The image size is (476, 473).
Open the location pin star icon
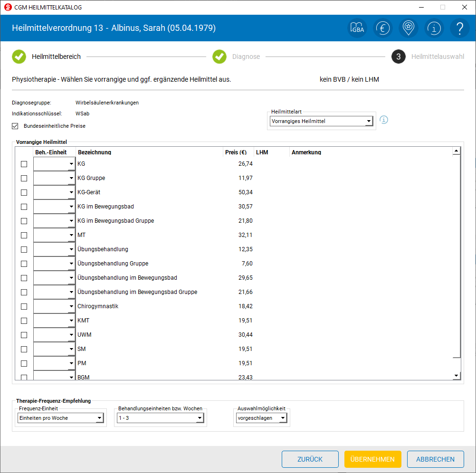(408, 28)
